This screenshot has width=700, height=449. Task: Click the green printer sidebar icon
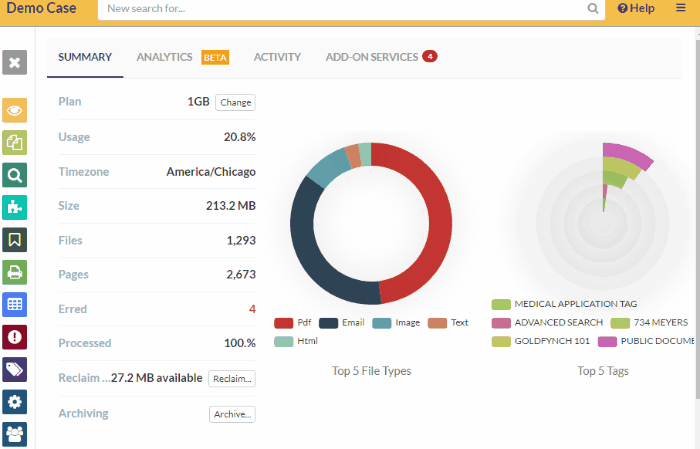[x=15, y=272]
